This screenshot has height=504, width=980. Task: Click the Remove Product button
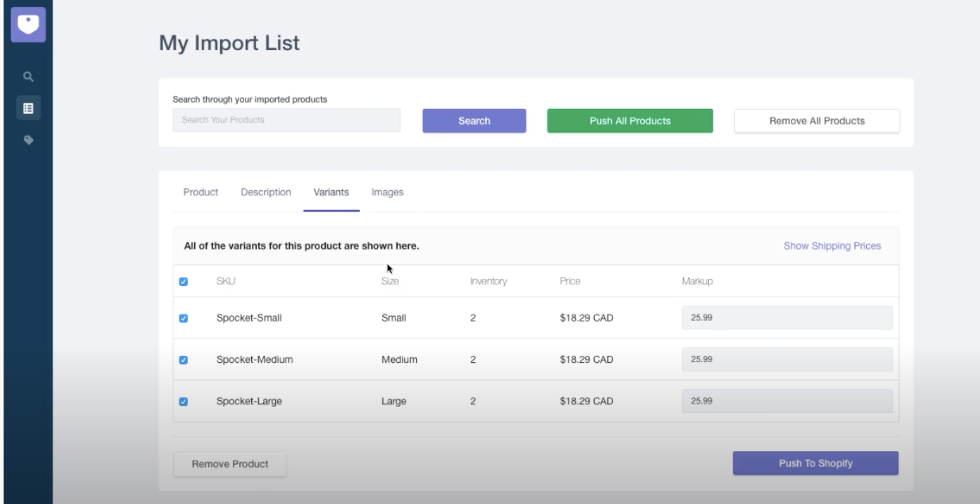click(x=230, y=464)
